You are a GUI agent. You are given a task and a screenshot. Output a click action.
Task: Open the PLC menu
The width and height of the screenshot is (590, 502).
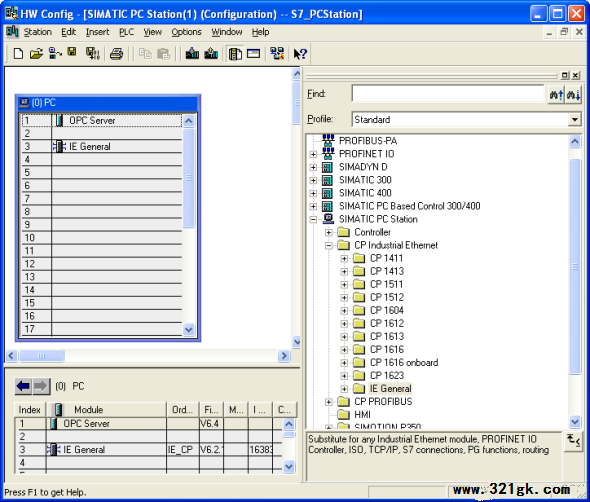tap(126, 32)
